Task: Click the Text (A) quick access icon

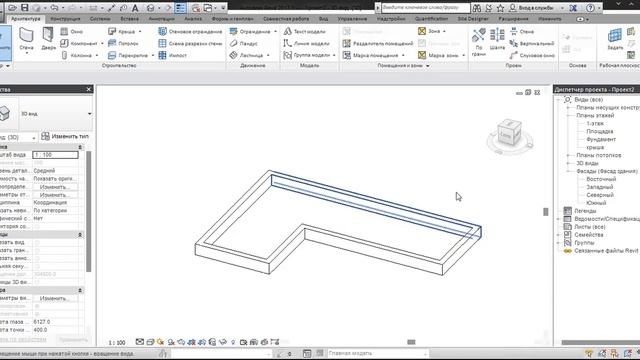Action: tap(135, 8)
